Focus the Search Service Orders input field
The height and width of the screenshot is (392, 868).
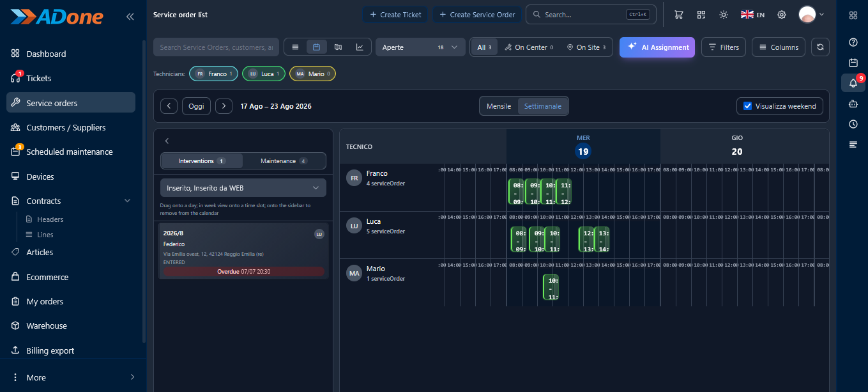[216, 47]
